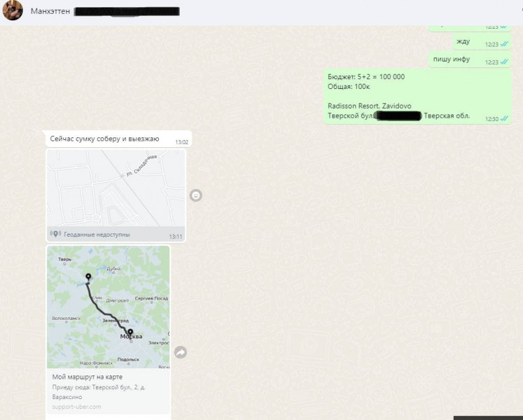React with the emoji smiley icon

(x=195, y=195)
